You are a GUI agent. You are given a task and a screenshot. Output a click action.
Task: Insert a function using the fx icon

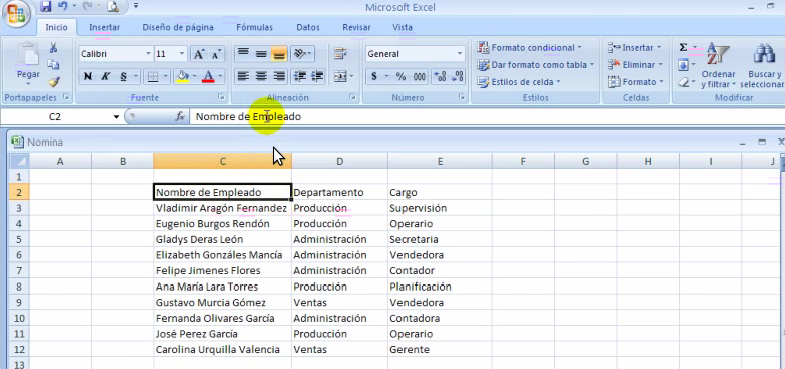pyautogui.click(x=180, y=116)
